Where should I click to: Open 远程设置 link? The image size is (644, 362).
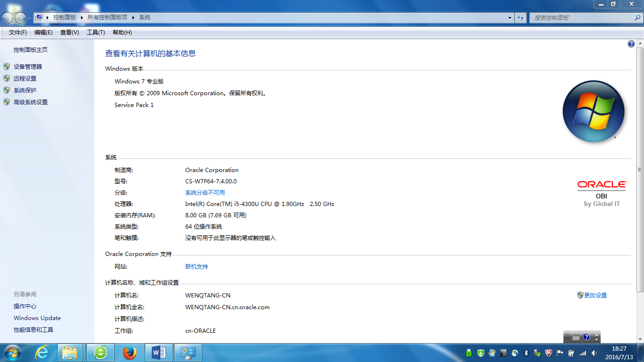click(25, 79)
